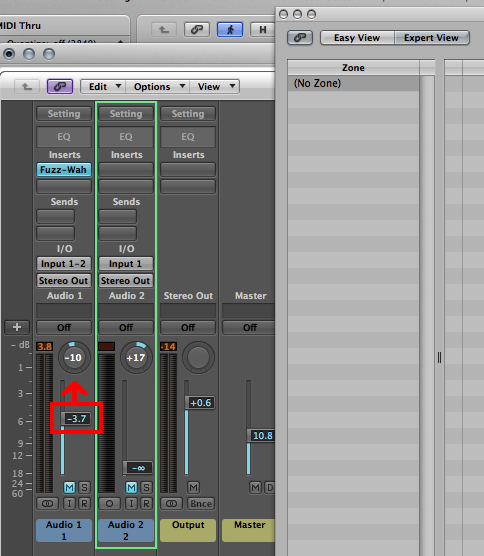The width and height of the screenshot is (484, 556).
Task: Select the (No Zone) row
Action: point(353,83)
